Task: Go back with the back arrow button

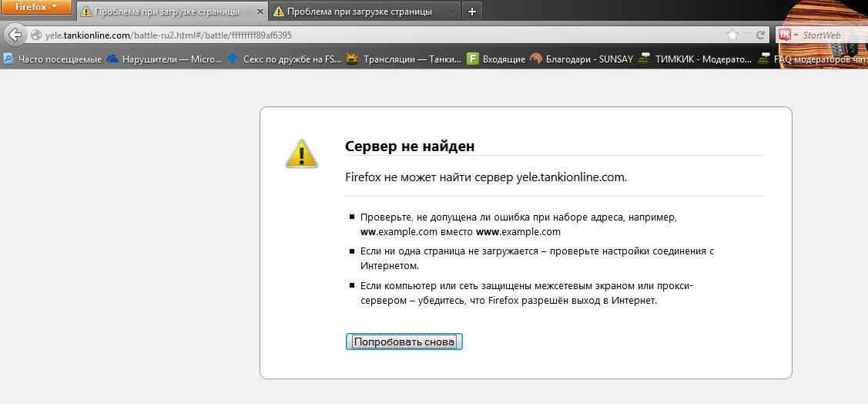Action: coord(15,35)
